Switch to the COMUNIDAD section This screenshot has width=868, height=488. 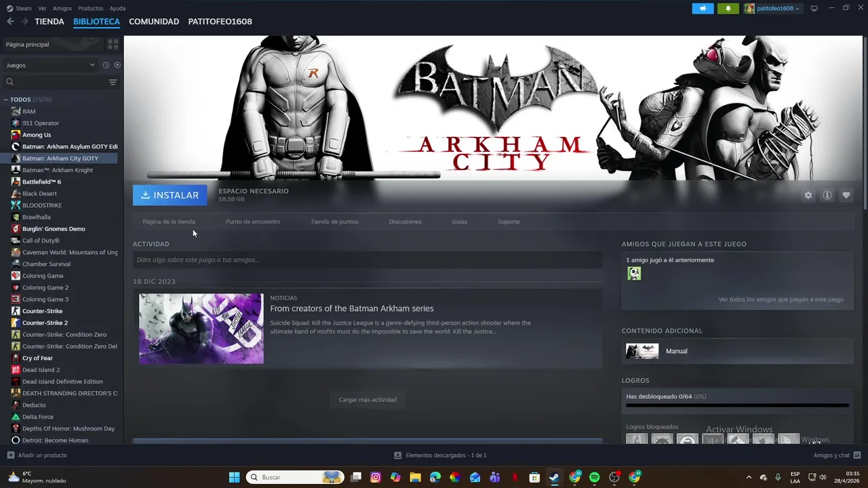(154, 22)
